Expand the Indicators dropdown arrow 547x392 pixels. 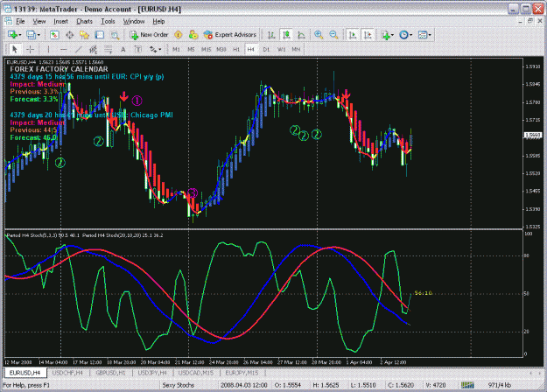click(393, 35)
